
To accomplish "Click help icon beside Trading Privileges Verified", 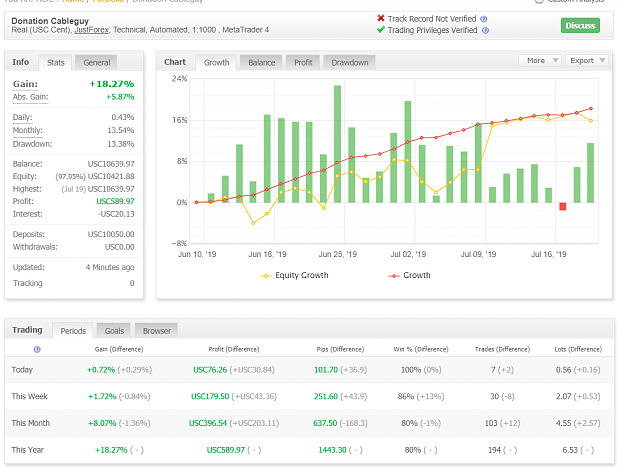I will (485, 30).
